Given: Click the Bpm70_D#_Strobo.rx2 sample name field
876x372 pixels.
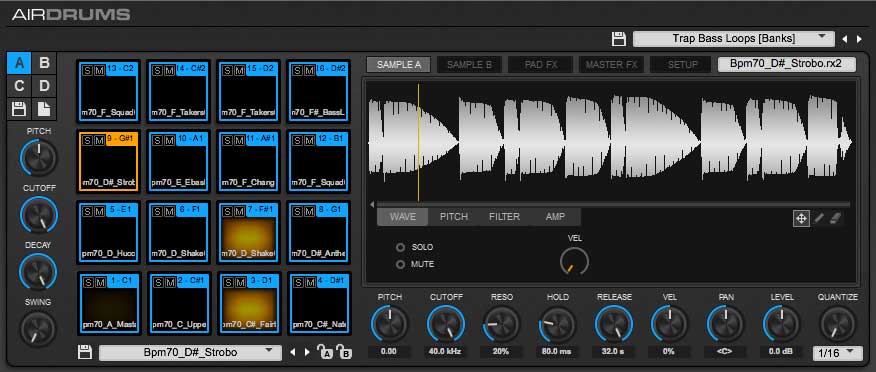Looking at the screenshot, I should point(787,64).
